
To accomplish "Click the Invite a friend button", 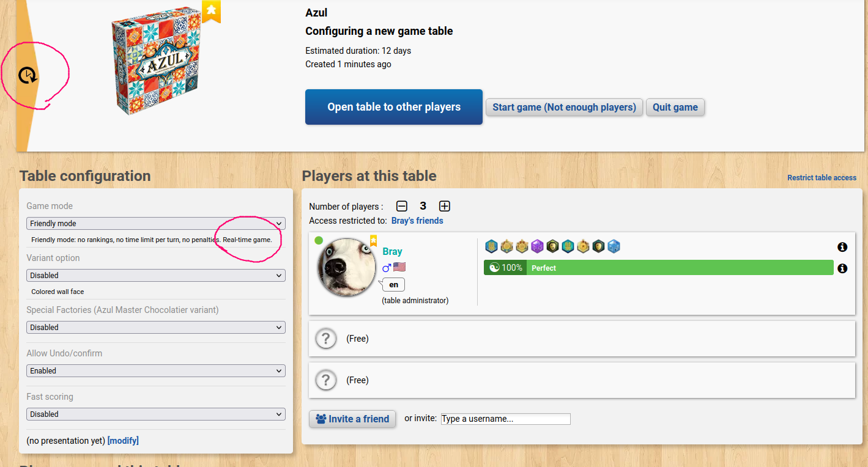I will pyautogui.click(x=352, y=419).
